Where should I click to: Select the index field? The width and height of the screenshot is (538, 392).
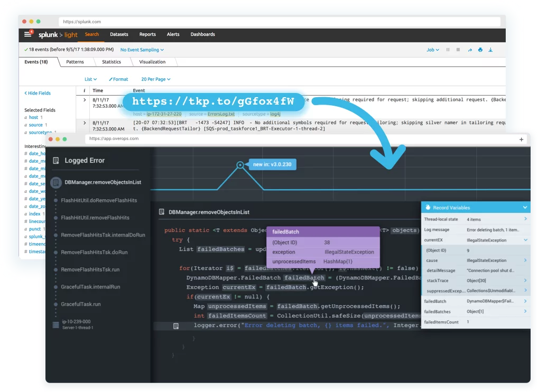pos(34,213)
